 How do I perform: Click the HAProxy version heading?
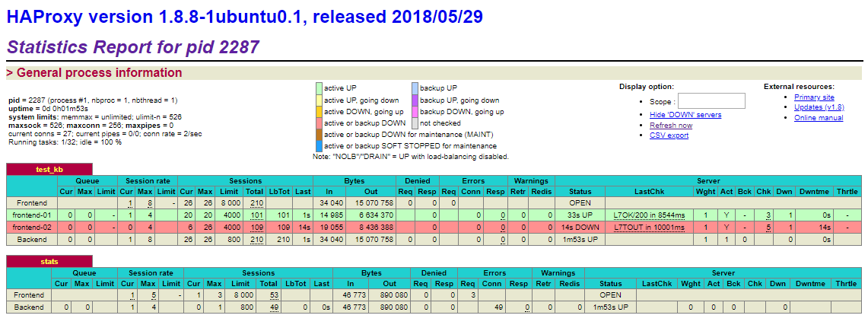(245, 16)
